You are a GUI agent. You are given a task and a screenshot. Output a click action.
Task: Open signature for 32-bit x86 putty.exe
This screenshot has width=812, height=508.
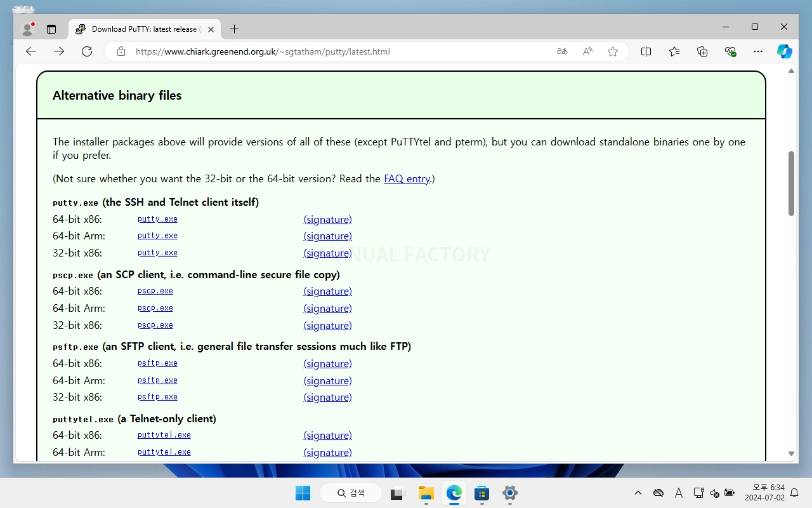click(327, 253)
